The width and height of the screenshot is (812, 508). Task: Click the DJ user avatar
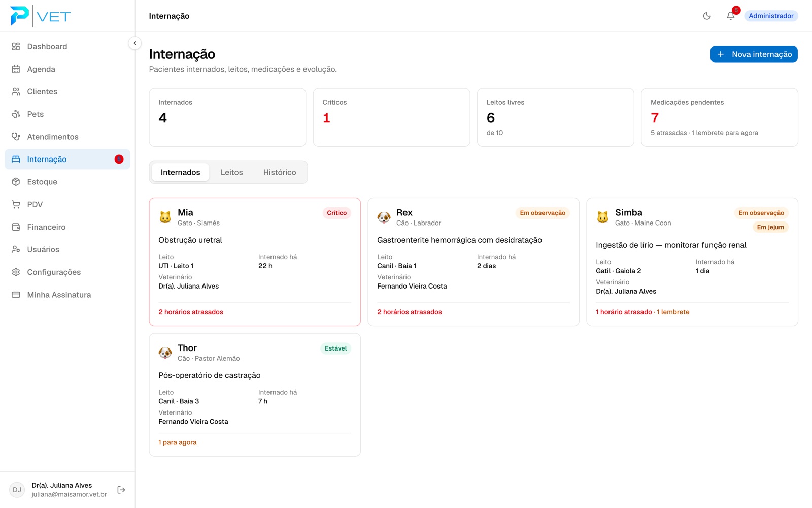point(17,490)
